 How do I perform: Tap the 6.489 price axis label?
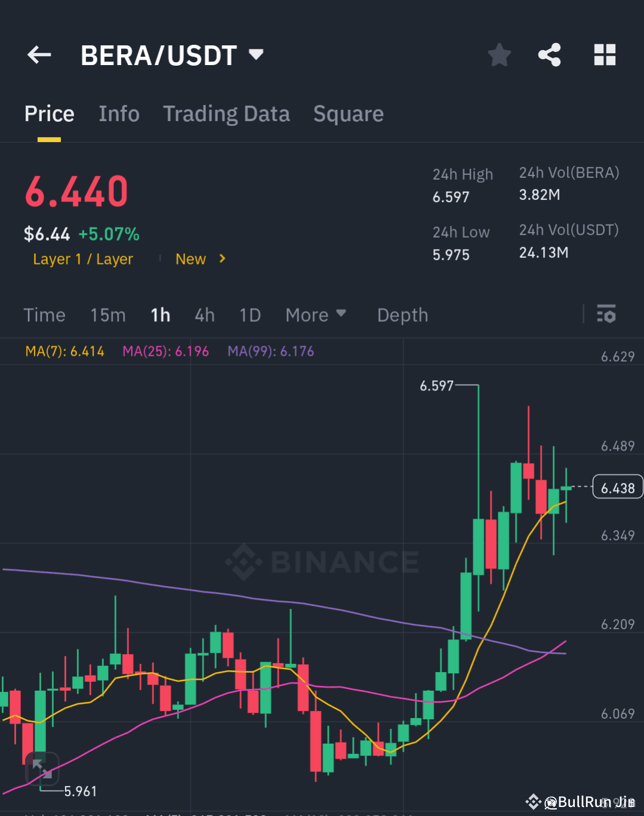pyautogui.click(x=618, y=447)
